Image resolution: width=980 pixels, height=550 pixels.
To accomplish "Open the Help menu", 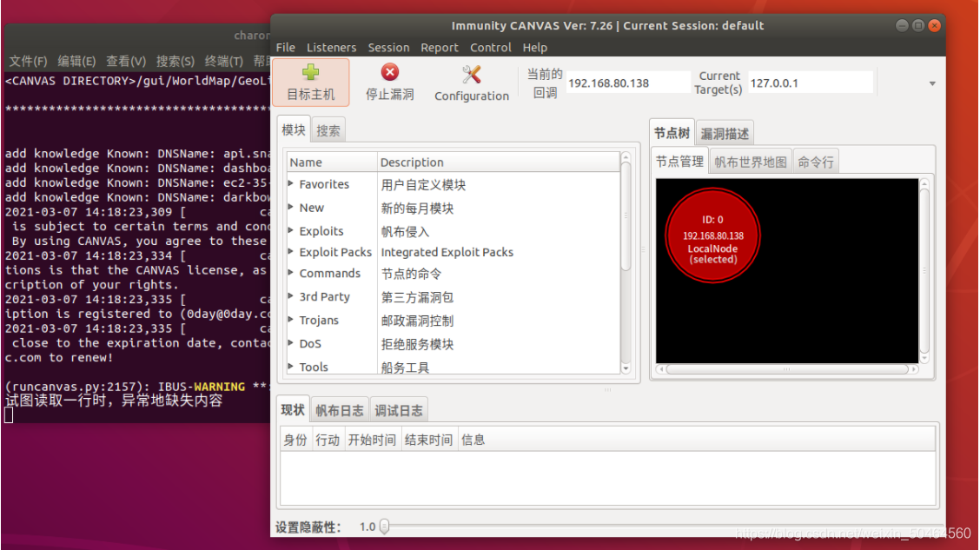I will tap(535, 48).
